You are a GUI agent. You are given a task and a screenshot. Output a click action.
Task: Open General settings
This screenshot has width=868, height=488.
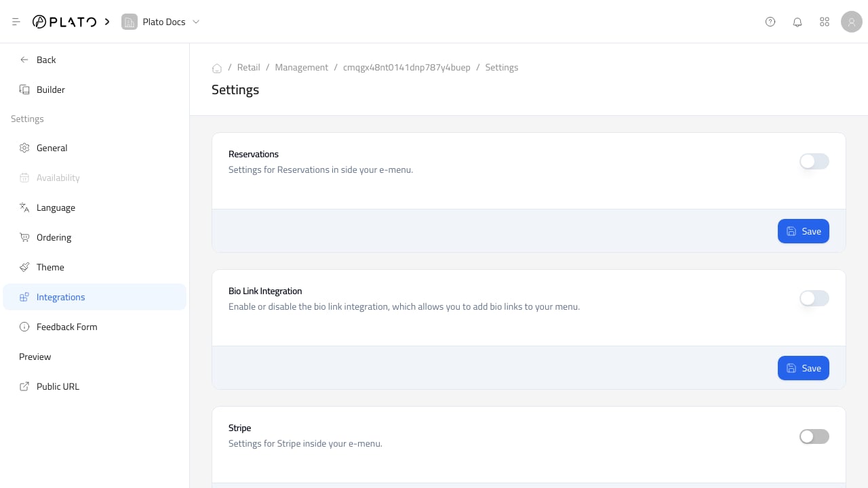(95, 148)
